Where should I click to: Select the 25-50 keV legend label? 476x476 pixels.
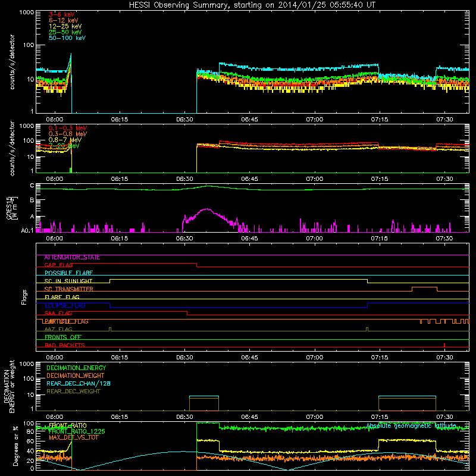tap(65, 32)
